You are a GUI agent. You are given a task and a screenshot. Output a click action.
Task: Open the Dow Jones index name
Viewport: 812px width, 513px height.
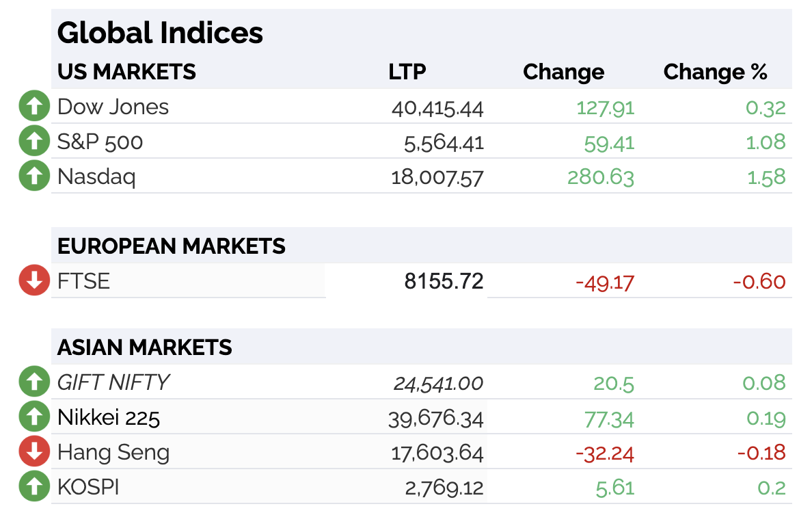coord(113,107)
